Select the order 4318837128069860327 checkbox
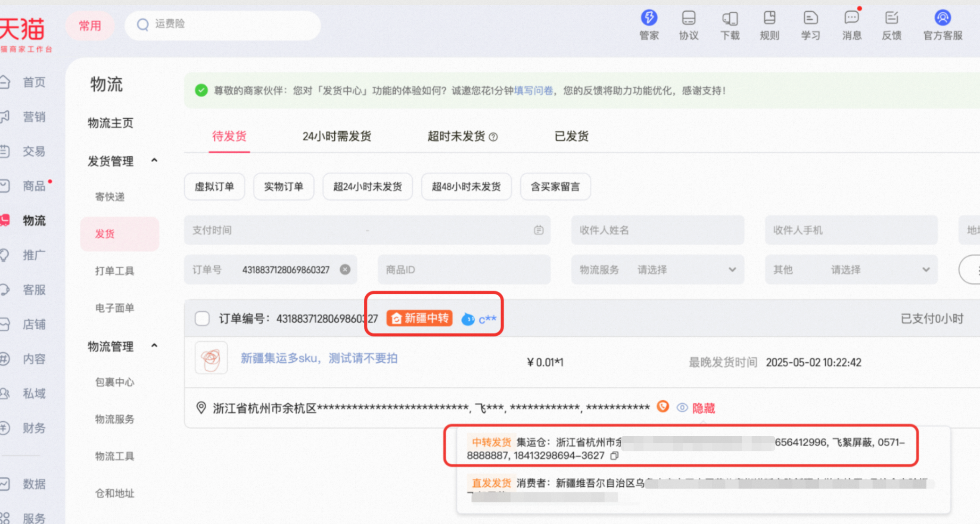 202,318
